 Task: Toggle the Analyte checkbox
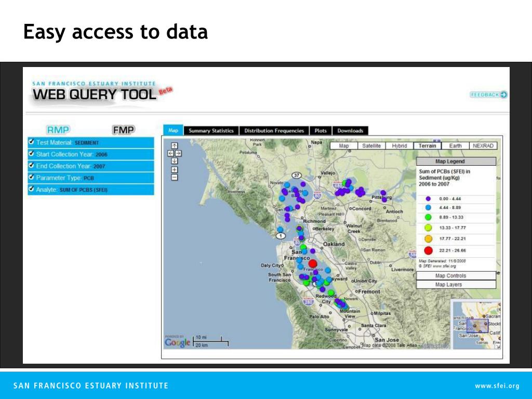pyautogui.click(x=32, y=189)
